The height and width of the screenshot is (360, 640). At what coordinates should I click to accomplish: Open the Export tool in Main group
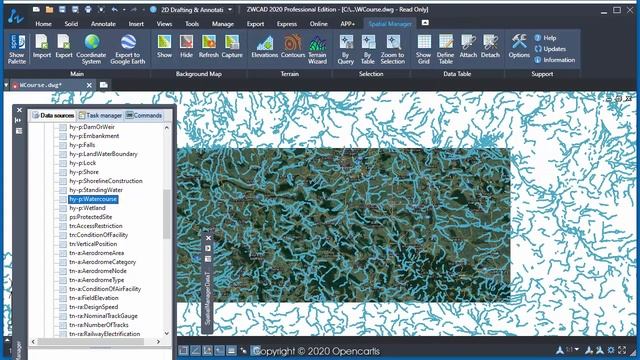tap(64, 46)
